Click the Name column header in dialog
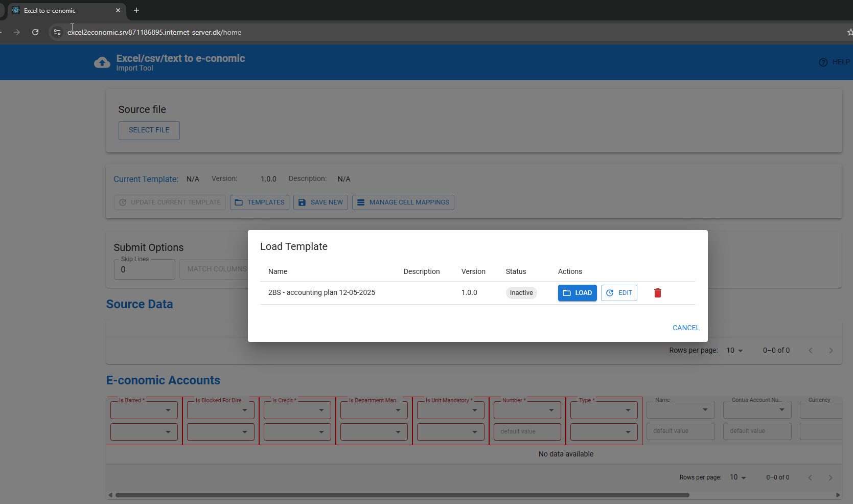 tap(278, 271)
